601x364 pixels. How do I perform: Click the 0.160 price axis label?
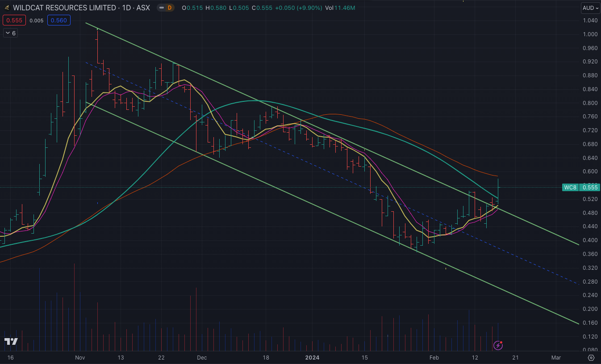click(x=590, y=322)
